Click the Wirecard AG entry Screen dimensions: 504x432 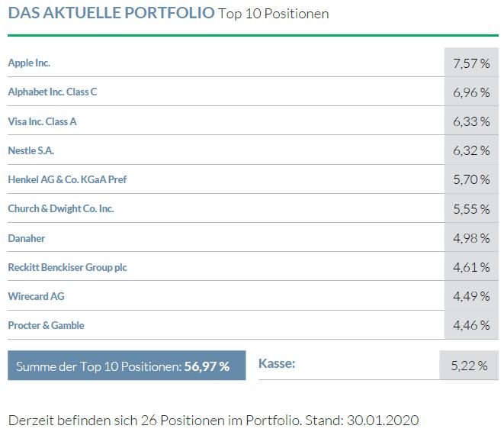pyautogui.click(x=31, y=296)
